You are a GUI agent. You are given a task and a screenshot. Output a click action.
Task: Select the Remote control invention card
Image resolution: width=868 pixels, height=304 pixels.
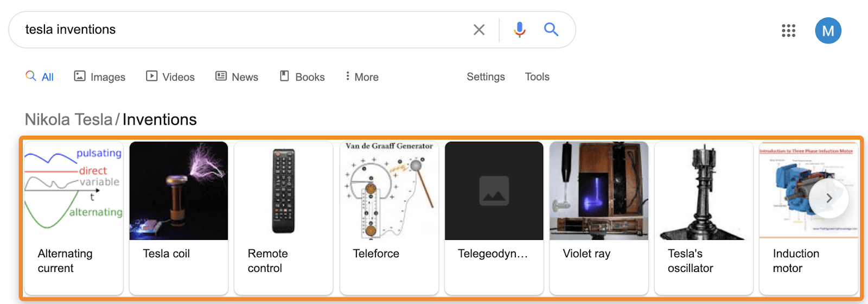tap(283, 217)
